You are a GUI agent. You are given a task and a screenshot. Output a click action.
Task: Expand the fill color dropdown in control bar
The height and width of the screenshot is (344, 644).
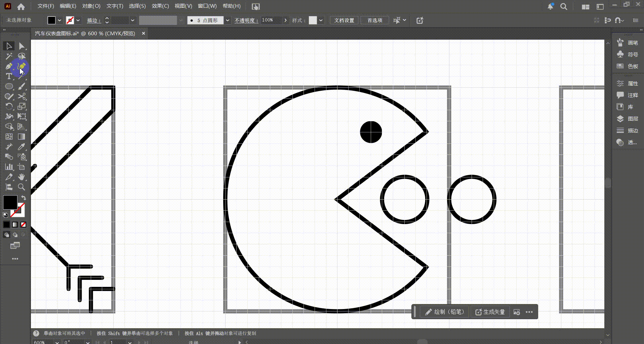tap(59, 20)
